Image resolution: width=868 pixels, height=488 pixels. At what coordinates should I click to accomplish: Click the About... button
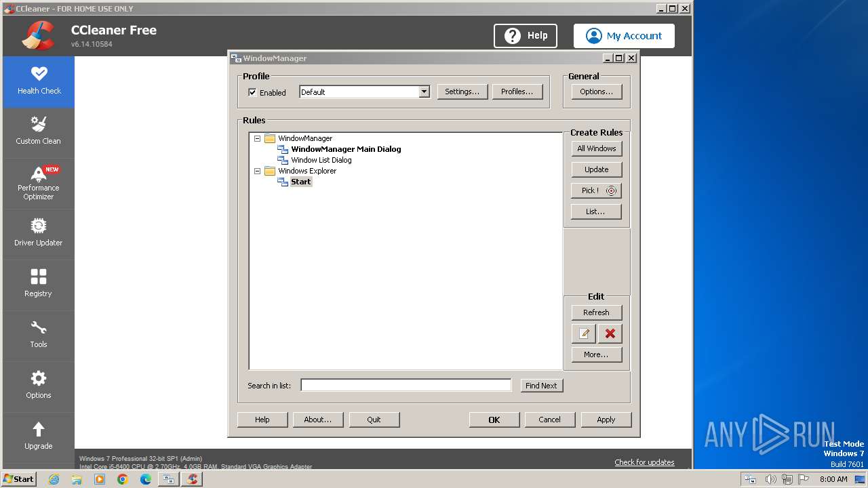(x=318, y=420)
